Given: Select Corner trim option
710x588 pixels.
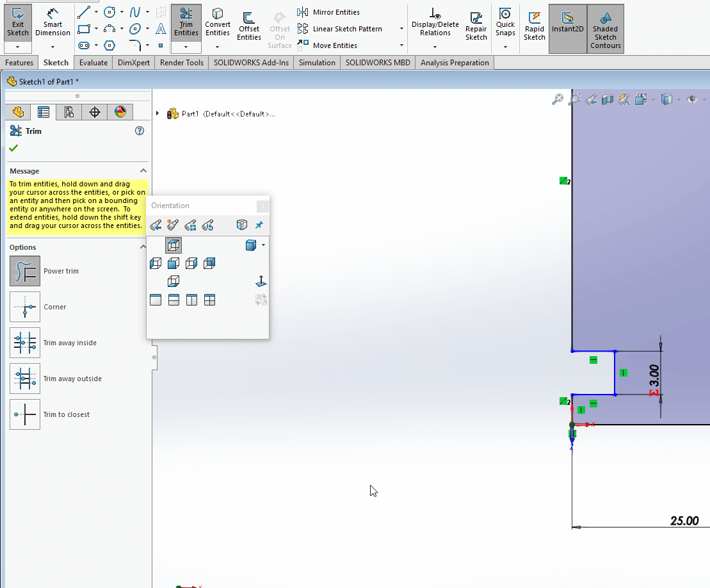Looking at the screenshot, I should coord(25,307).
